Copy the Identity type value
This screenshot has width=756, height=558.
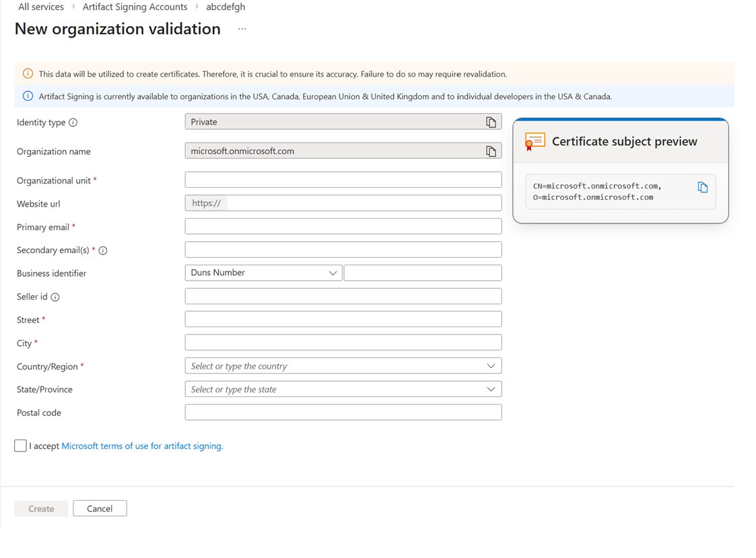(491, 122)
